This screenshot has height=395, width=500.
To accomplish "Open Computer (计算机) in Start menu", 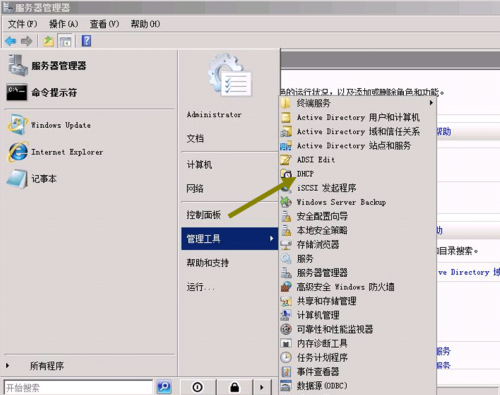I will 199,165.
